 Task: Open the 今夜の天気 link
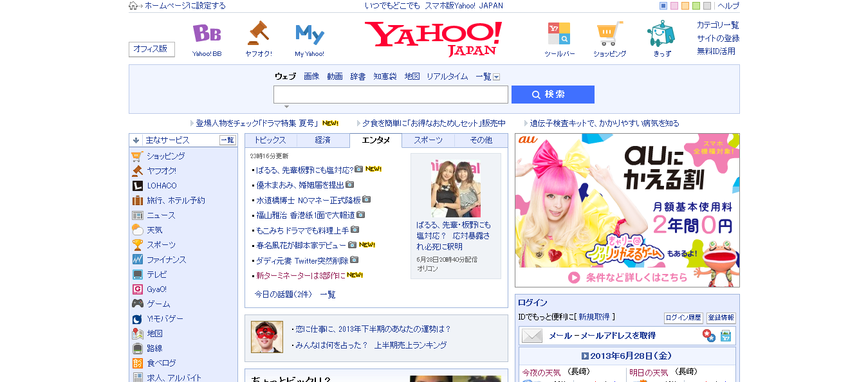click(541, 372)
